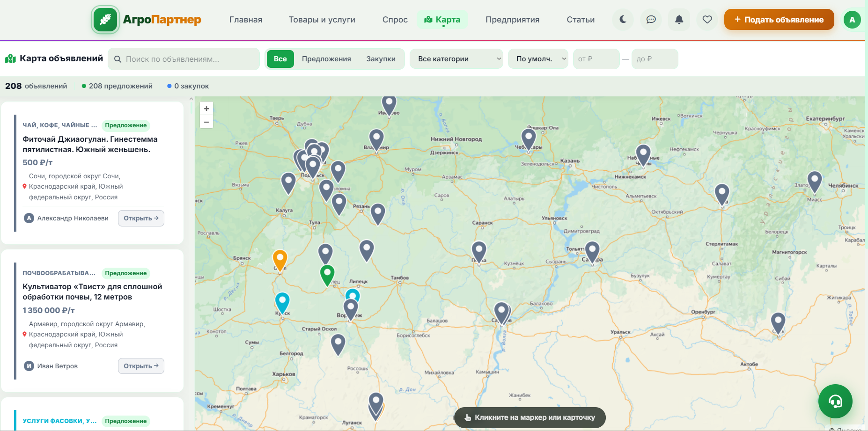Zoom out the map with the minus button
Viewport: 868px width, 431px height.
pos(206,122)
